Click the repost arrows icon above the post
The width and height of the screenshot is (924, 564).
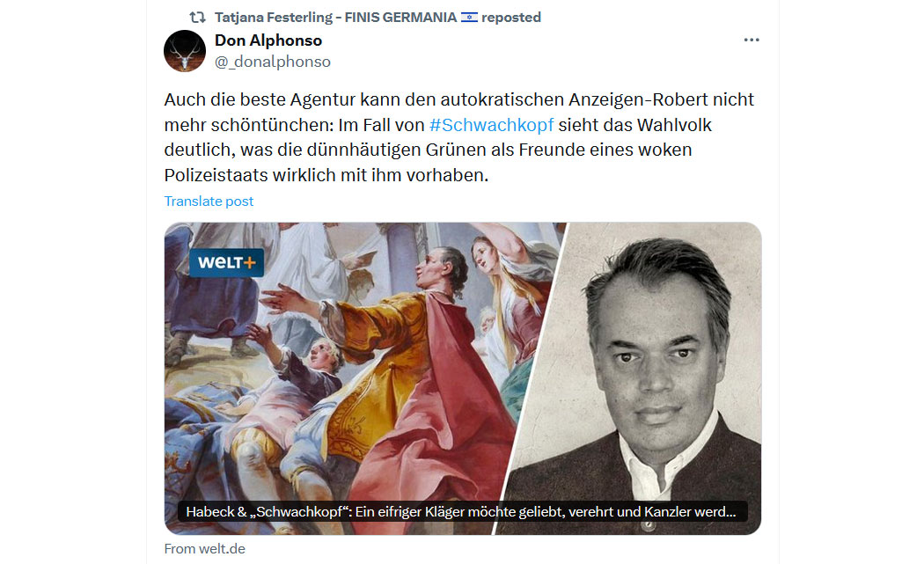pos(197,17)
